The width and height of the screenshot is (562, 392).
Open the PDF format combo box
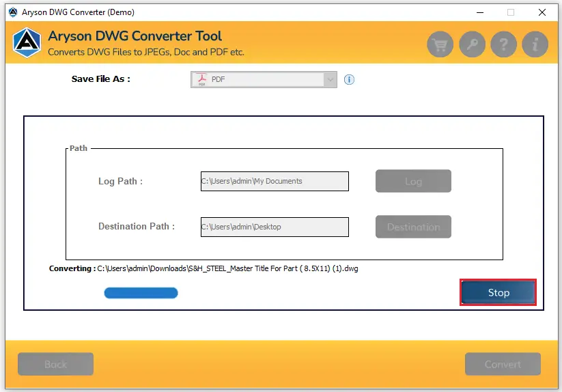(x=264, y=79)
